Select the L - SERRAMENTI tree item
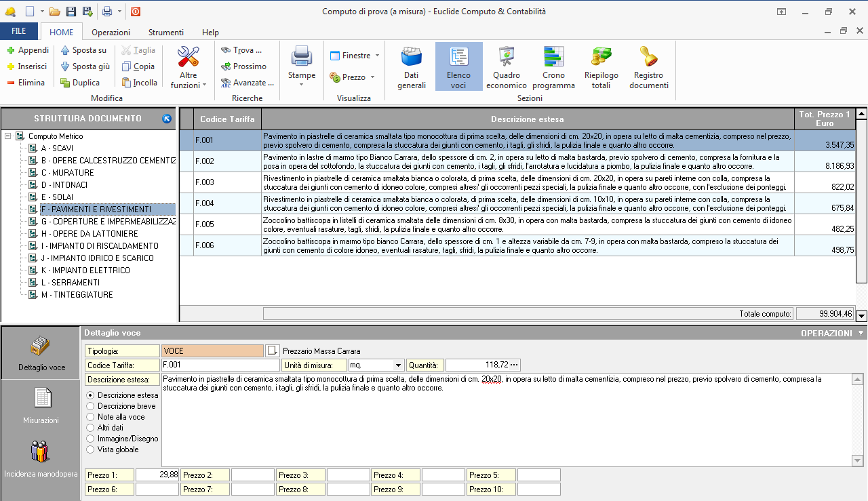This screenshot has width=868, height=501. click(70, 283)
